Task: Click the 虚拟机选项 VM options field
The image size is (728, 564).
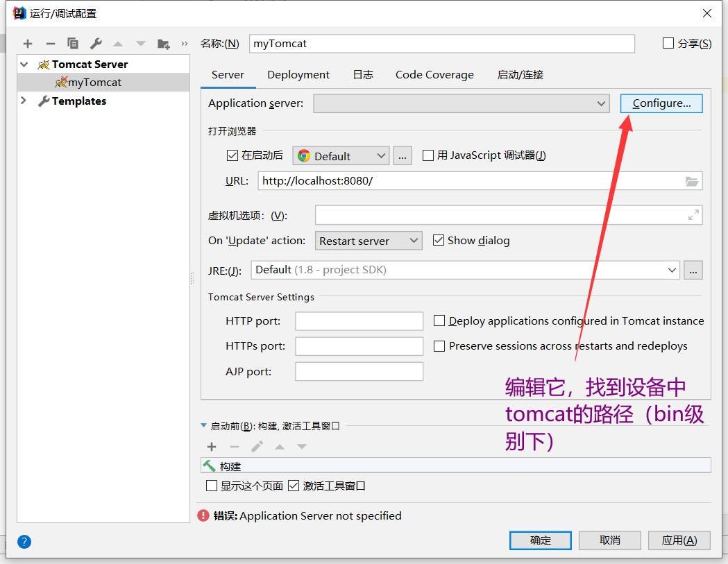Action: point(509,215)
